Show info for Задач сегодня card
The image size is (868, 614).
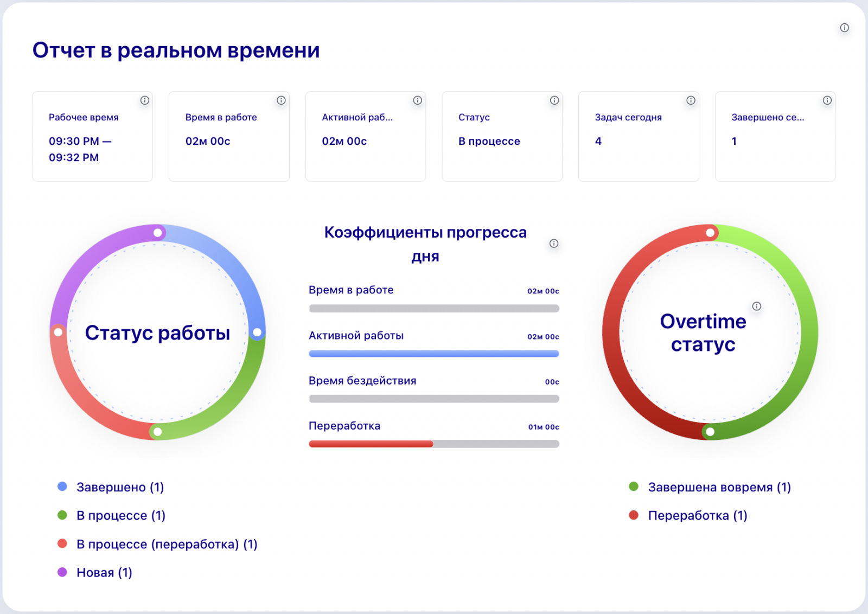point(691,100)
